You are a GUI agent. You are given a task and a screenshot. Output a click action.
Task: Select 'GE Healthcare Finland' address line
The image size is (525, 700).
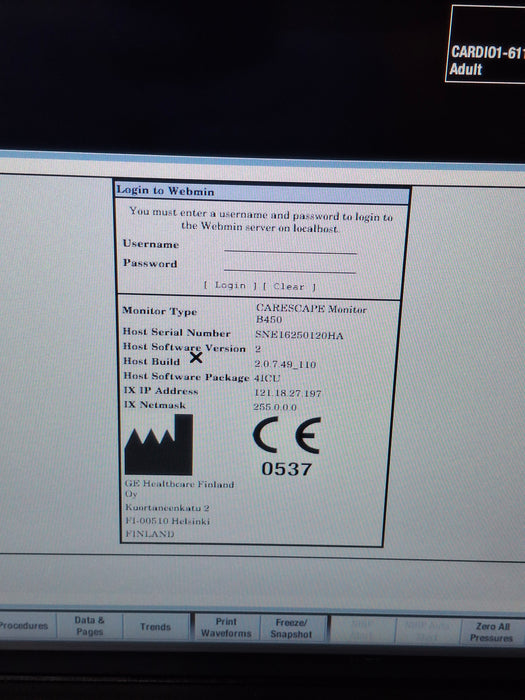pos(179,484)
